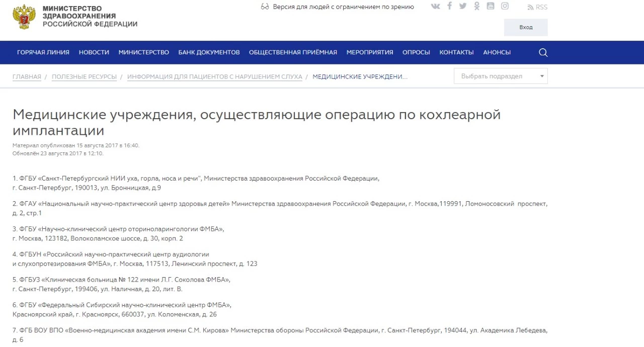Select the Клиническая больница № 122 entry
Screen dimensions: 644x347
click(x=121, y=284)
